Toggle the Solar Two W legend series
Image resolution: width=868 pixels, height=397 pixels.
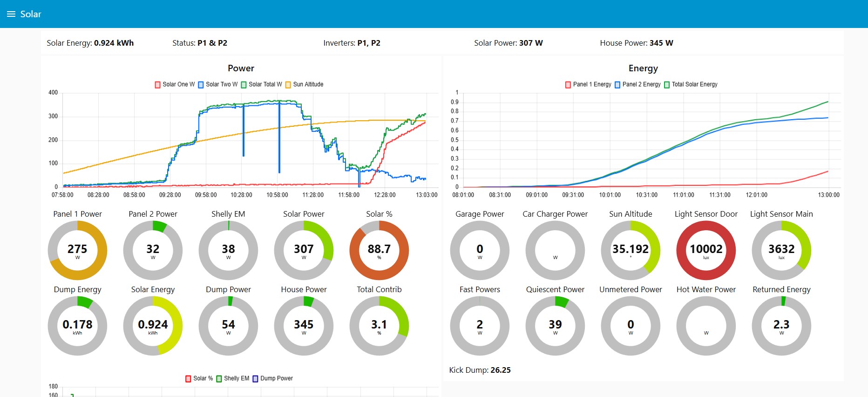tap(218, 84)
